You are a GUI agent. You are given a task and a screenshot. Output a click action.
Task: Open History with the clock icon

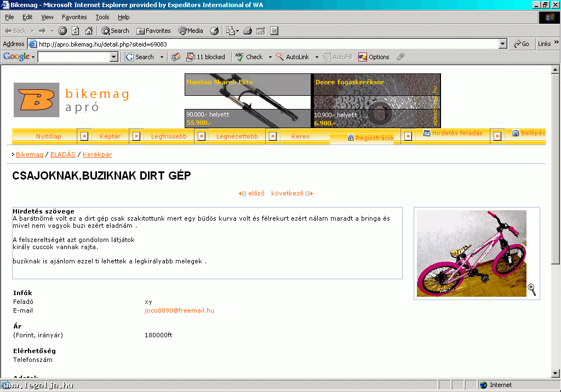pyautogui.click(x=214, y=31)
